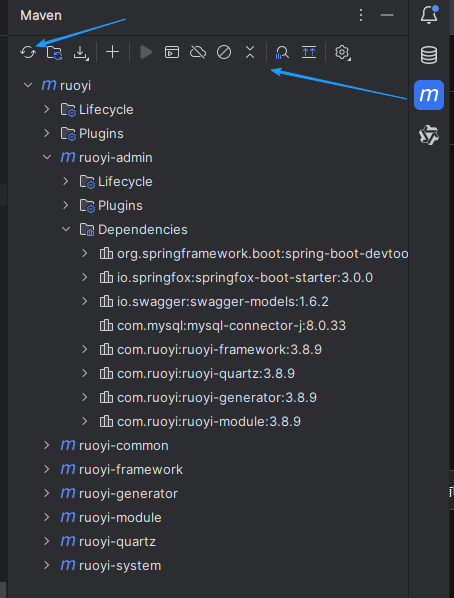454x598 pixels.
Task: Click the Maven panel title
Action: click(x=41, y=15)
